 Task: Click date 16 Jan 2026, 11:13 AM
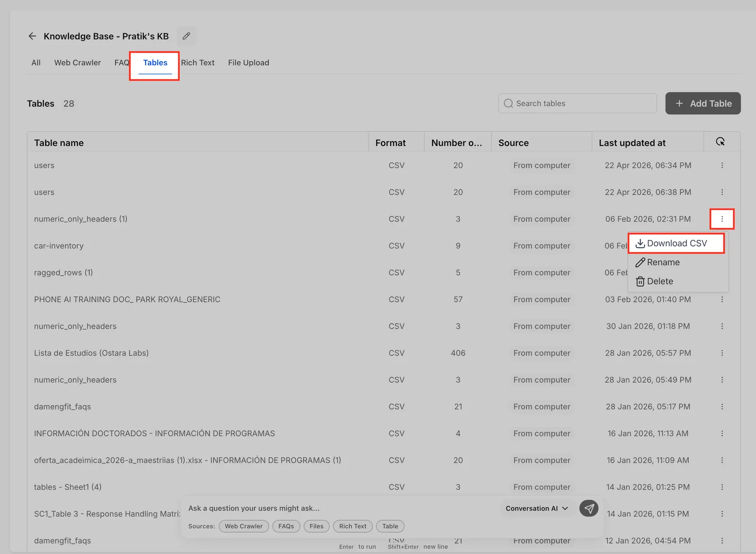click(648, 434)
